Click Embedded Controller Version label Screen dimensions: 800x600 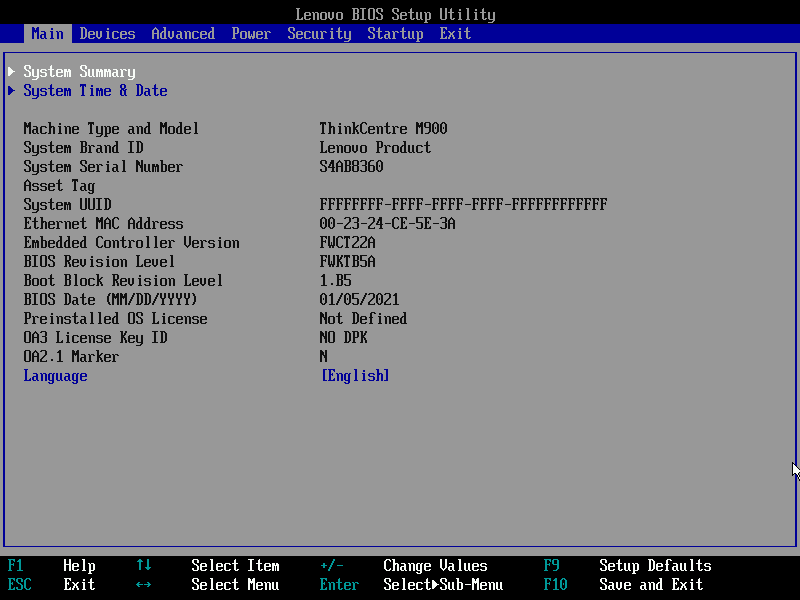[x=131, y=243]
